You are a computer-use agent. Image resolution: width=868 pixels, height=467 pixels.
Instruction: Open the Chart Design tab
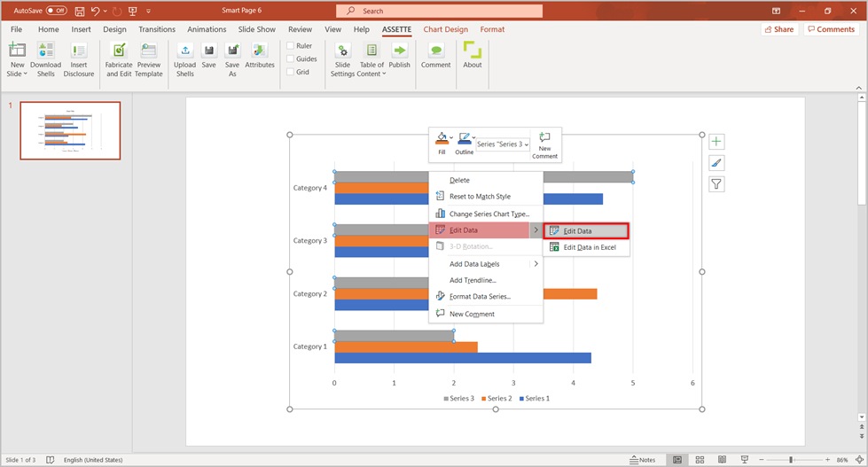point(446,29)
